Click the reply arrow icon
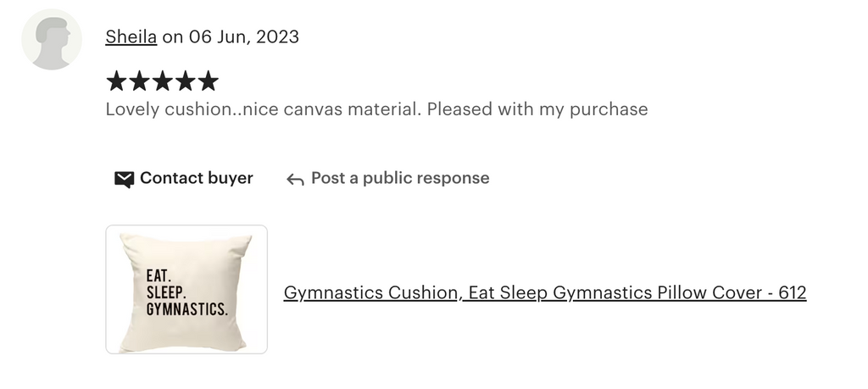 pyautogui.click(x=295, y=179)
